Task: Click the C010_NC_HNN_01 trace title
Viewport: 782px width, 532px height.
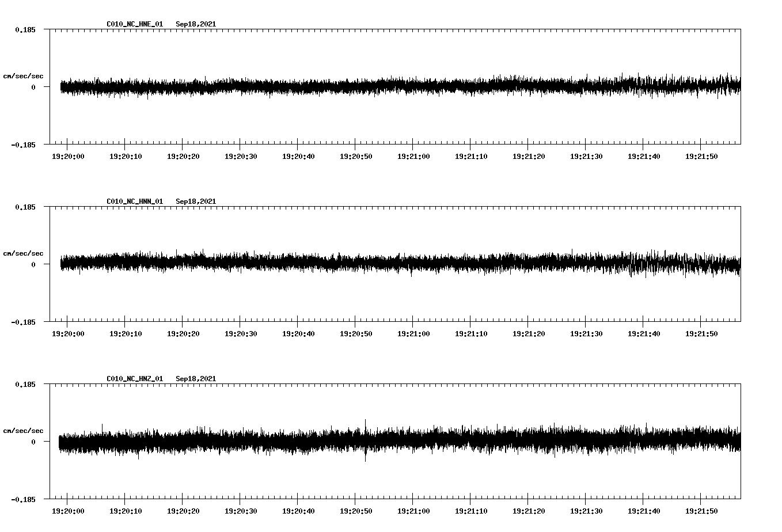Action: (135, 202)
